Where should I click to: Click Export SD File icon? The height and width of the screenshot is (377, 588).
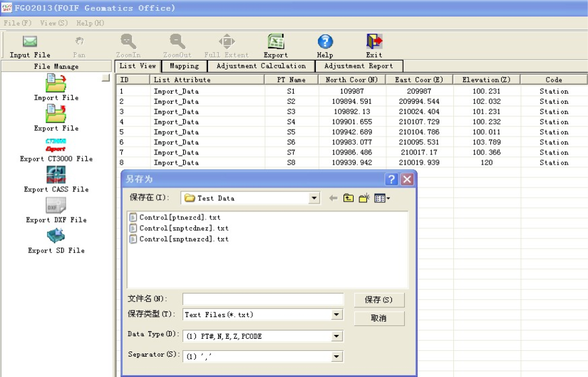(x=56, y=236)
